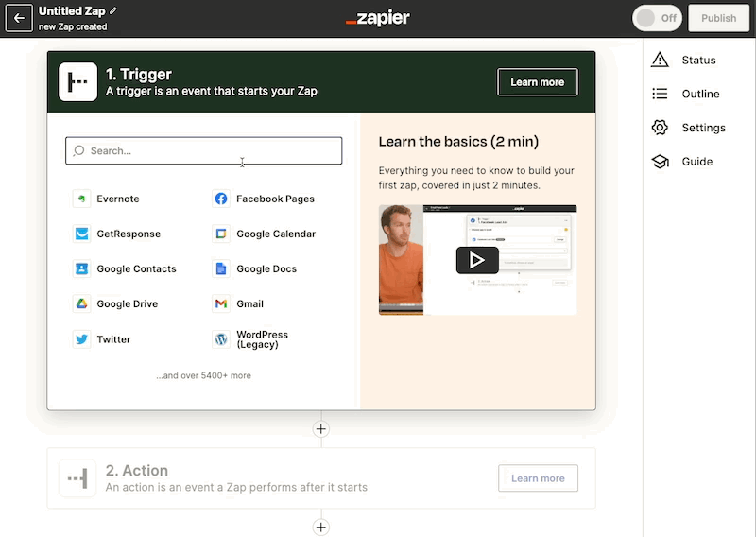Open the 2. Action step heading
This screenshot has width=756, height=537.
137,471
